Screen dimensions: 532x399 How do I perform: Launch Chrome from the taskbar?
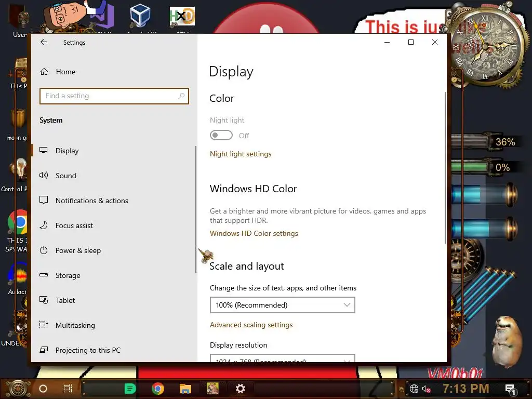point(158,389)
